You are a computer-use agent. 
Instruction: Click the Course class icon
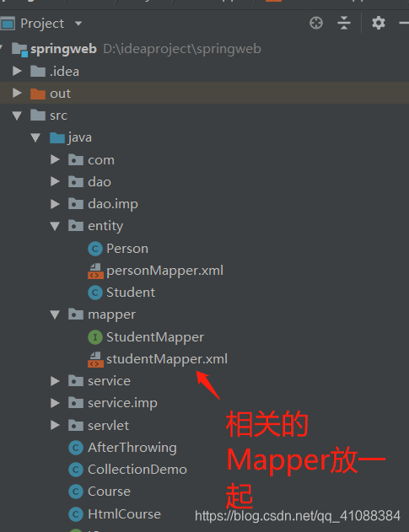coord(76,492)
